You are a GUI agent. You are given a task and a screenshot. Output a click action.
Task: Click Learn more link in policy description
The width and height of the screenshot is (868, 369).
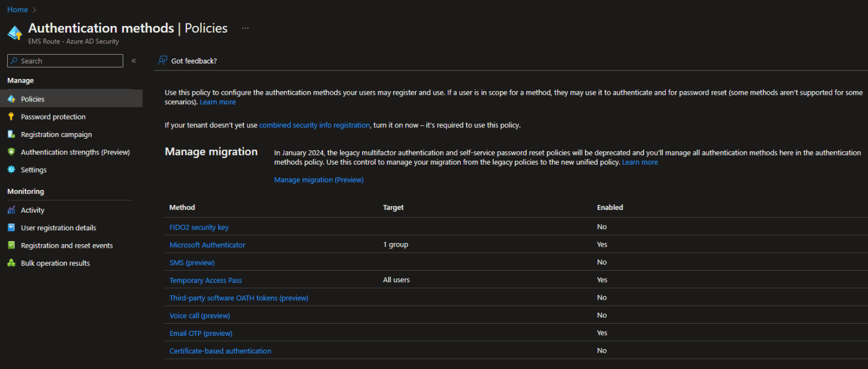coord(218,102)
